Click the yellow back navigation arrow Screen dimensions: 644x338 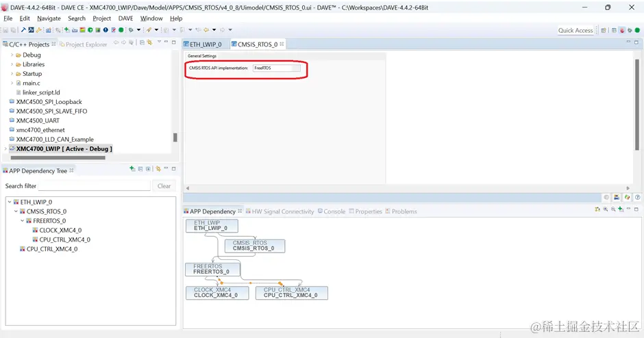(206, 29)
